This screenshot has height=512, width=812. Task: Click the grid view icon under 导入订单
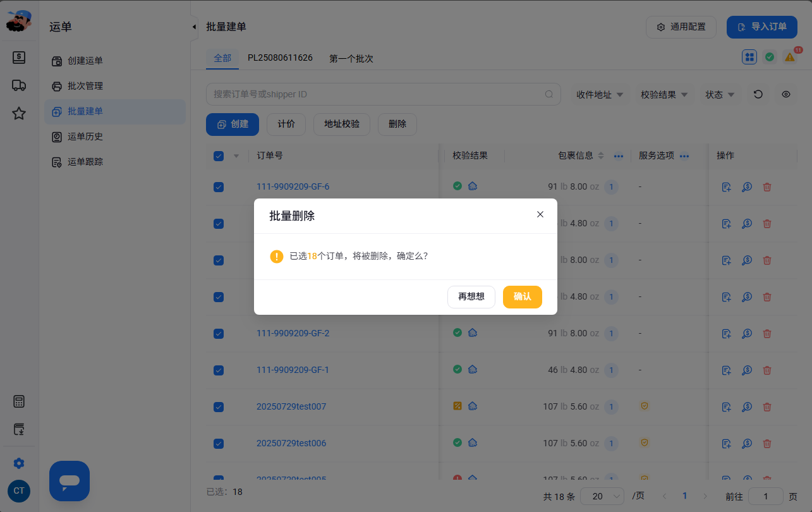749,57
